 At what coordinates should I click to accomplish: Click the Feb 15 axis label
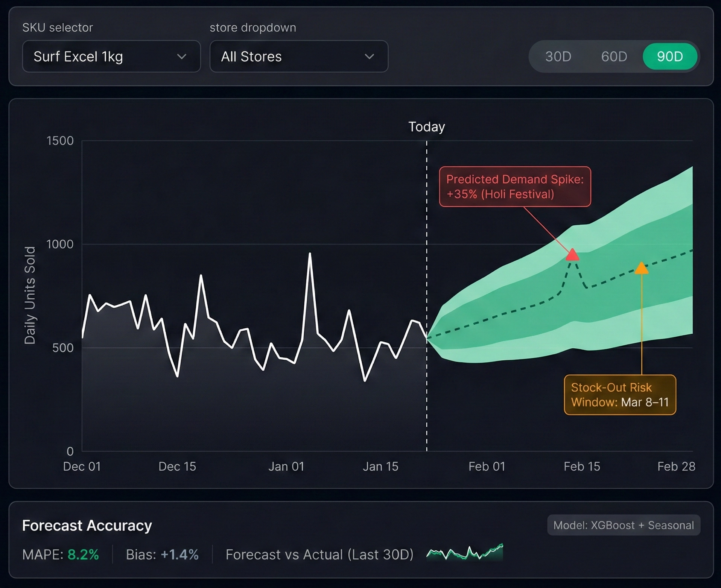pyautogui.click(x=583, y=466)
